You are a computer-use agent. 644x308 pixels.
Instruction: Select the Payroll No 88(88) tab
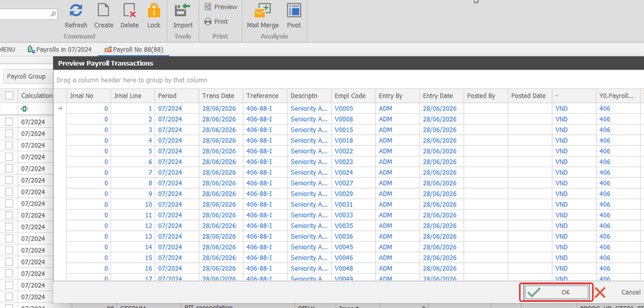(134, 50)
